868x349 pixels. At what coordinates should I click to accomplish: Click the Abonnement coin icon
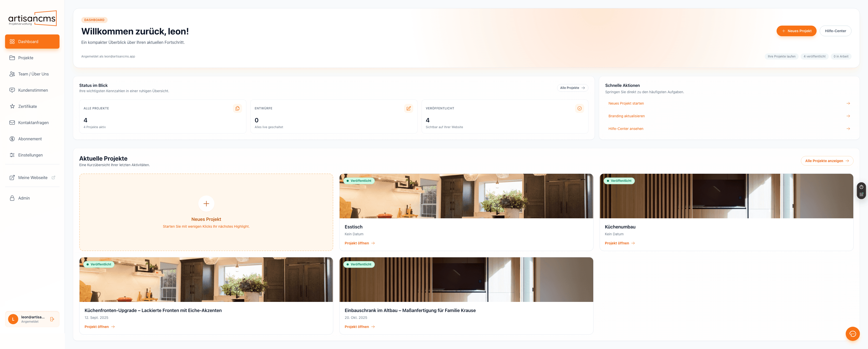pos(12,139)
